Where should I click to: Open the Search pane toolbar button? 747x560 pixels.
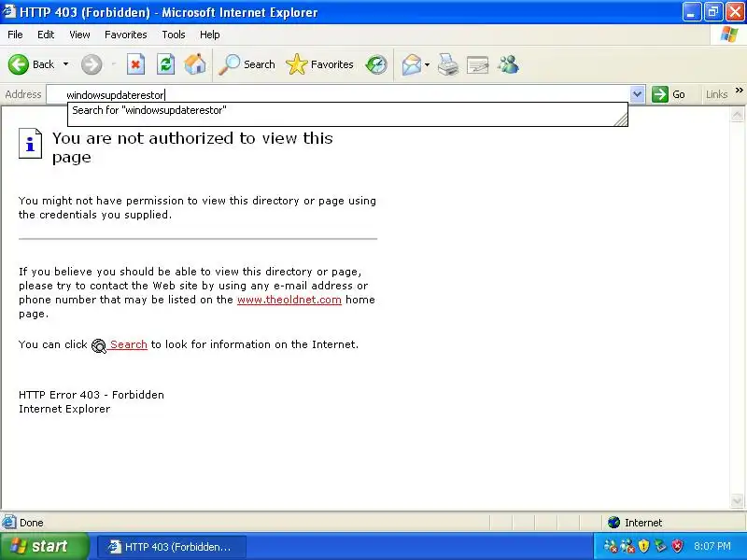247,64
